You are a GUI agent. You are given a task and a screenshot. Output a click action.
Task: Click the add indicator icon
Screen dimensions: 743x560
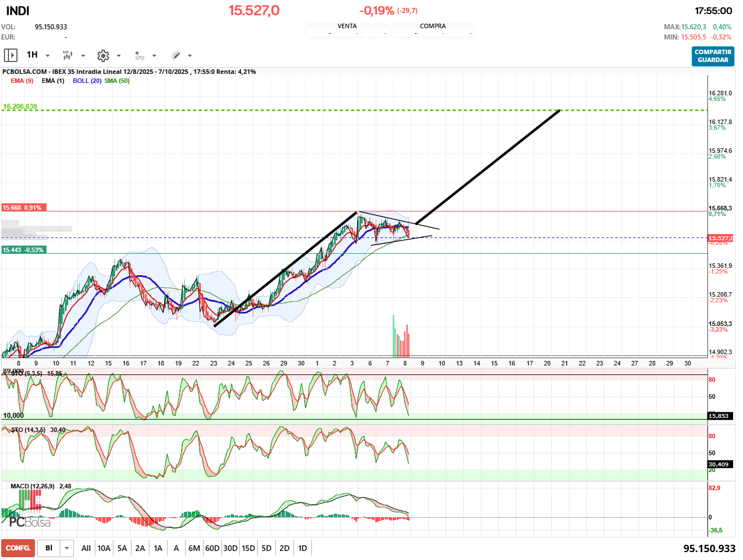click(x=139, y=55)
